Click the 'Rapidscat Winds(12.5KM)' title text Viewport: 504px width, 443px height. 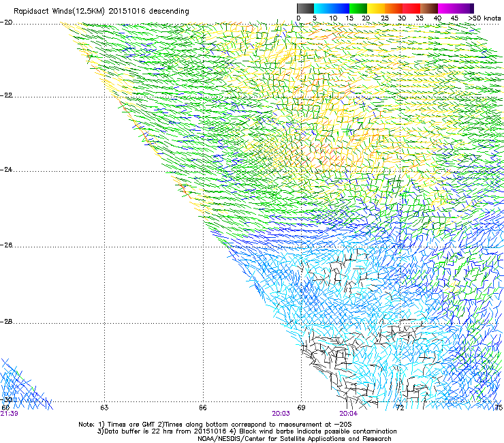[x=59, y=12]
